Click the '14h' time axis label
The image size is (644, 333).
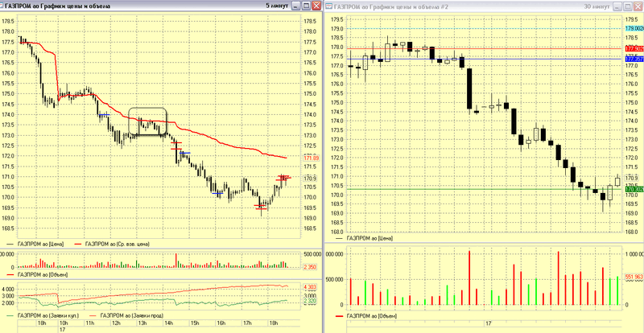(x=168, y=323)
